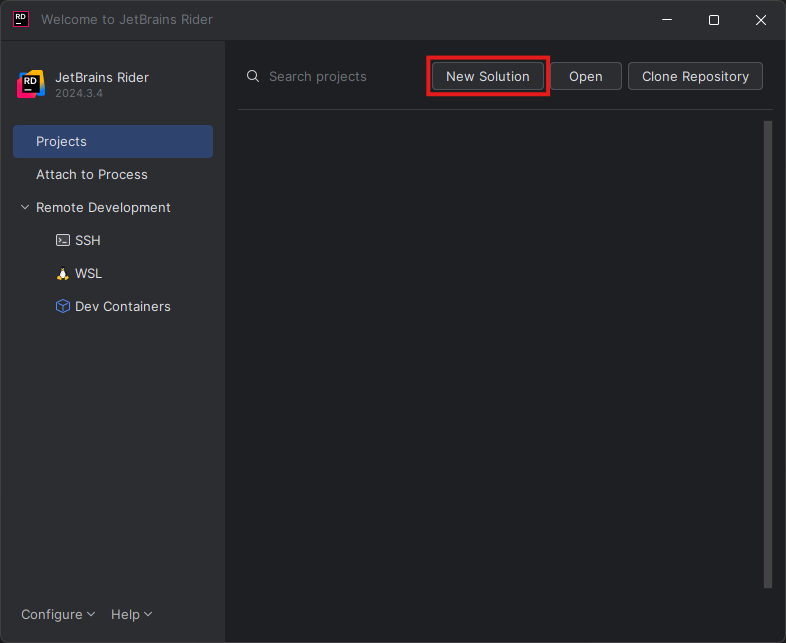Image resolution: width=786 pixels, height=643 pixels.
Task: Click the search magnifier icon
Action: pos(253,76)
